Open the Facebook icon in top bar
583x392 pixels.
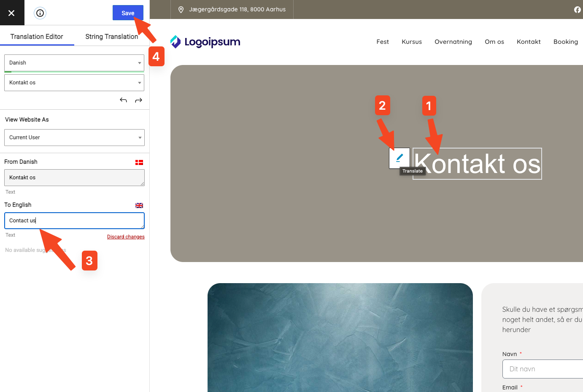click(x=577, y=10)
